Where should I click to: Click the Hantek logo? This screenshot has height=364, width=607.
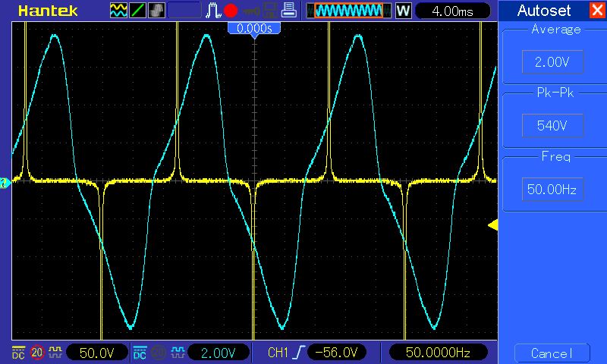point(48,11)
